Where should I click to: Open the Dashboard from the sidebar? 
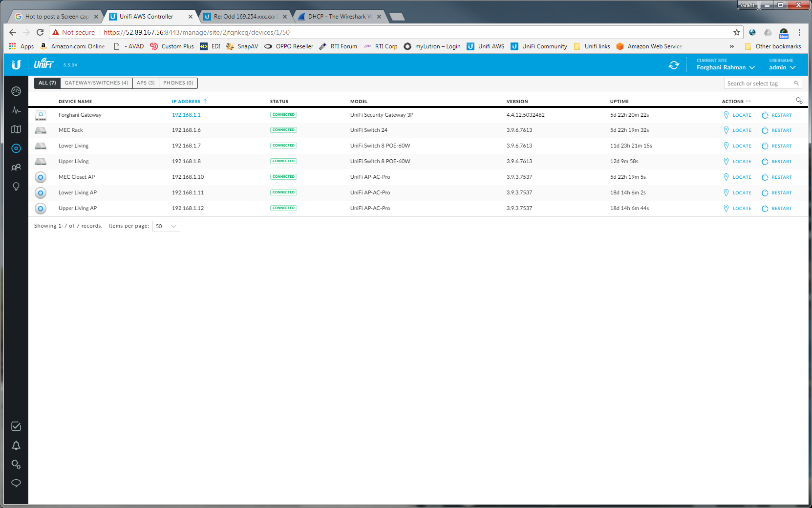pyautogui.click(x=16, y=91)
